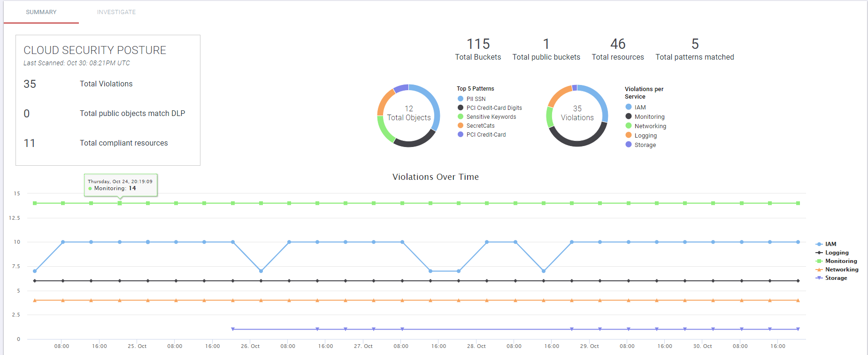868x355 pixels.
Task: Select SecretCats orange legend dot
Action: pos(461,125)
